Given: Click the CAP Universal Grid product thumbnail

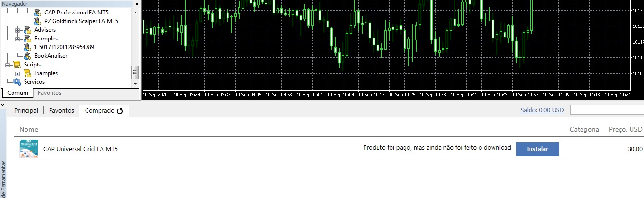Looking at the screenshot, I should pos(29,149).
